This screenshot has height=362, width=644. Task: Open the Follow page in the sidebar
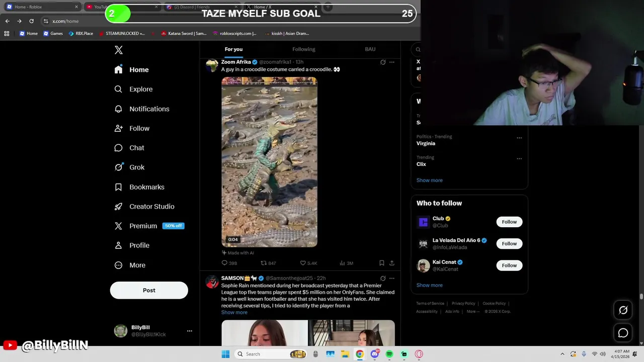132,128
